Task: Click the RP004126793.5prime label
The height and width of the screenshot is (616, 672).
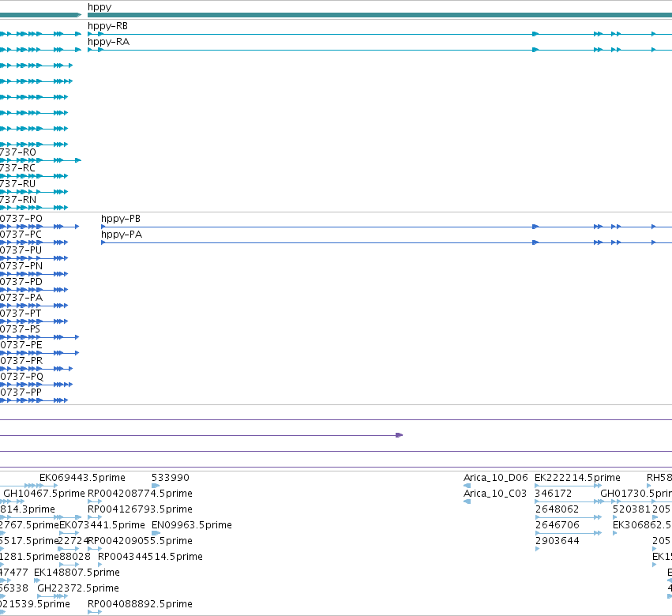Action: [140, 509]
